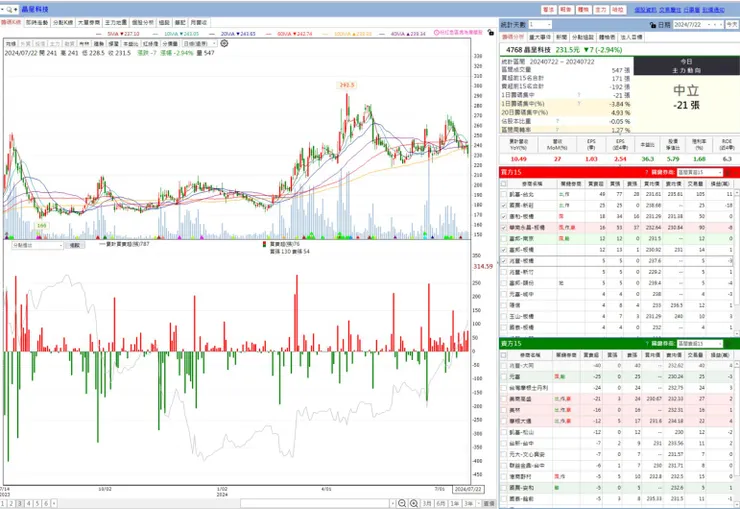Image resolution: width=740 pixels, height=509 pixels.
Task: Open the 新聞 tab in right panel
Action: pyautogui.click(x=562, y=37)
